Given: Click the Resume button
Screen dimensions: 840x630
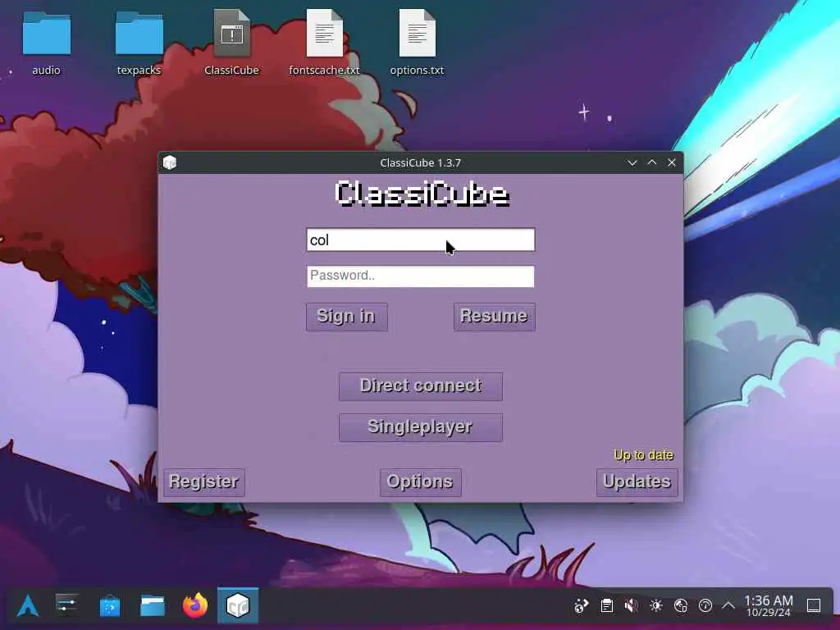Looking at the screenshot, I should (495, 317).
